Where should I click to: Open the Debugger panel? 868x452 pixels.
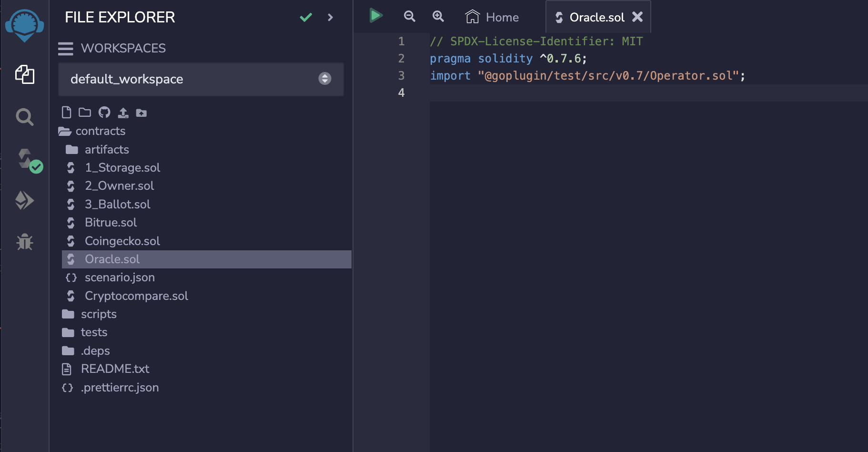25,242
